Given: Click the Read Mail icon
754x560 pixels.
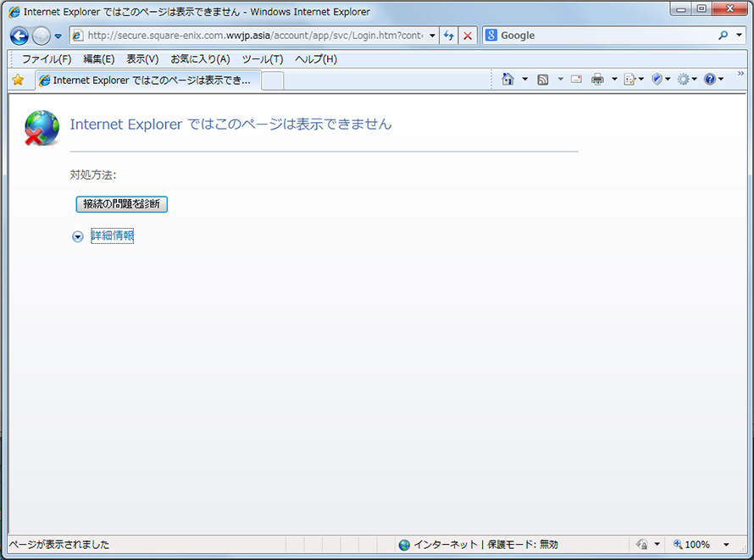Looking at the screenshot, I should point(577,80).
